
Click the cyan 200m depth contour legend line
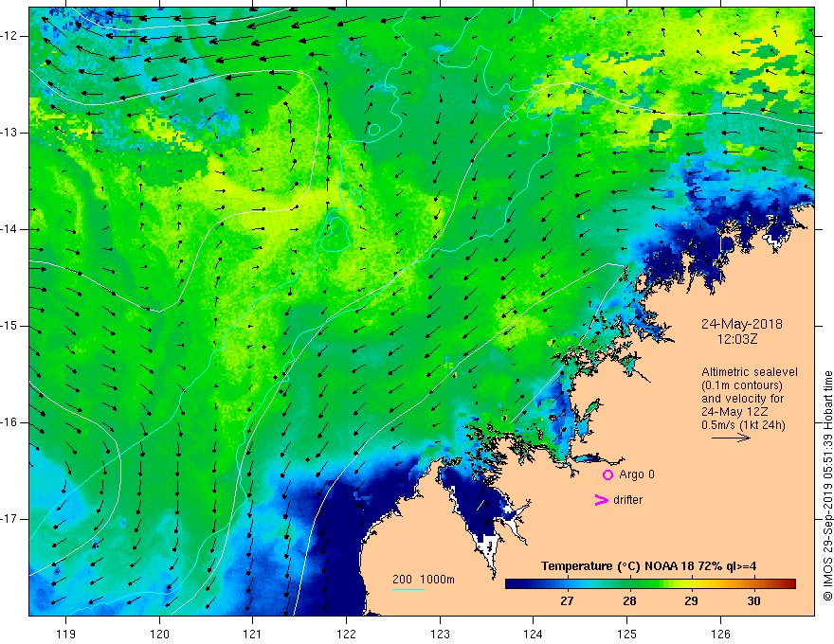(408, 589)
